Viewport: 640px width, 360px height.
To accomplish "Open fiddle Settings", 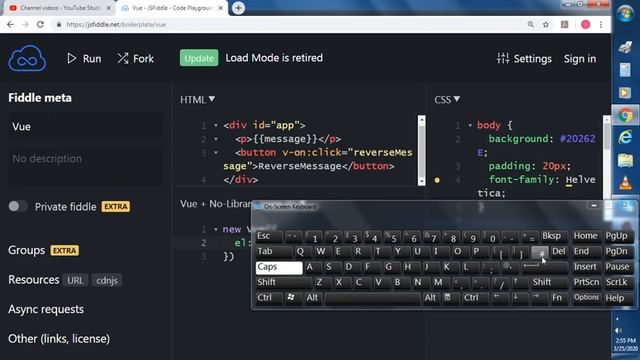I will click(x=524, y=58).
